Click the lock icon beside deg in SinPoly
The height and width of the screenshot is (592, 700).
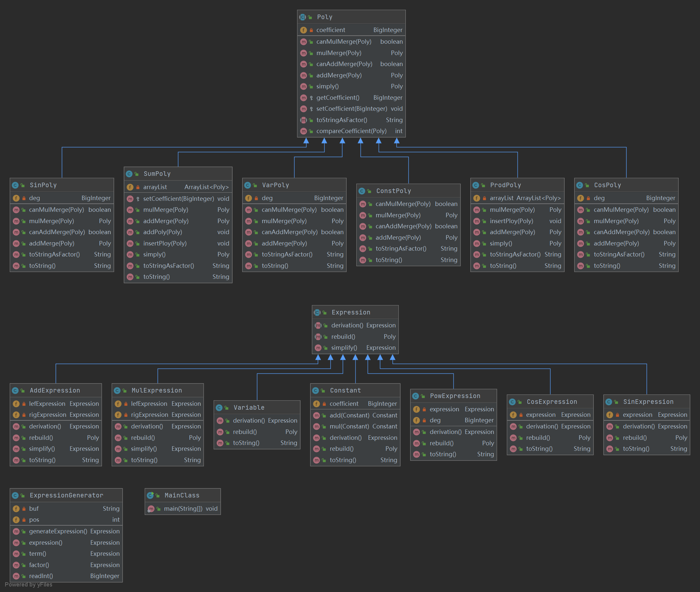click(x=24, y=198)
